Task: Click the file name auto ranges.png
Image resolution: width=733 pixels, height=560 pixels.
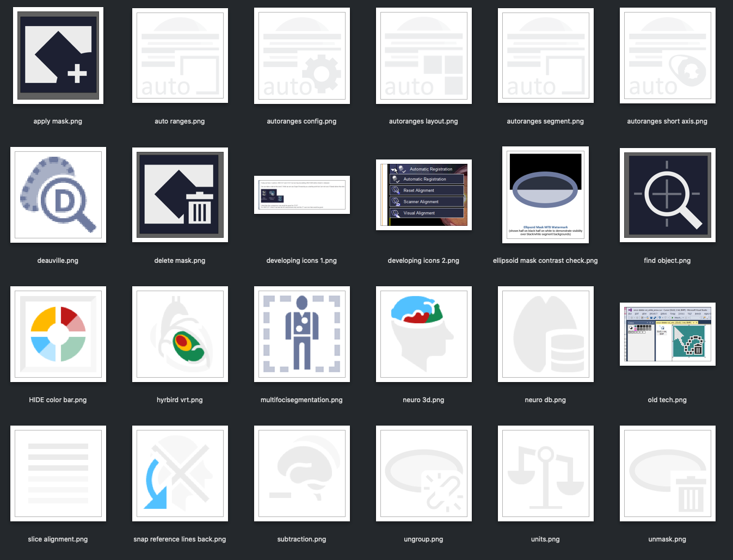Action: tap(180, 121)
